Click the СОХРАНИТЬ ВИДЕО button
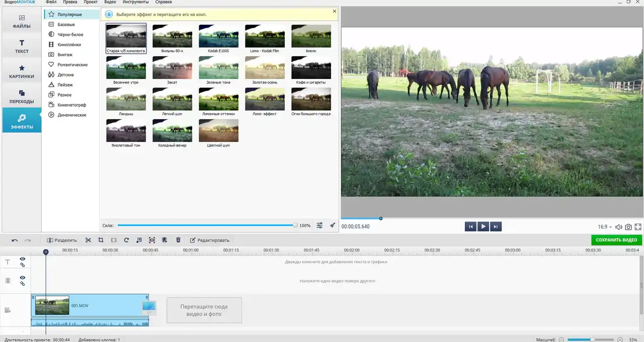The image size is (644, 342). click(616, 240)
